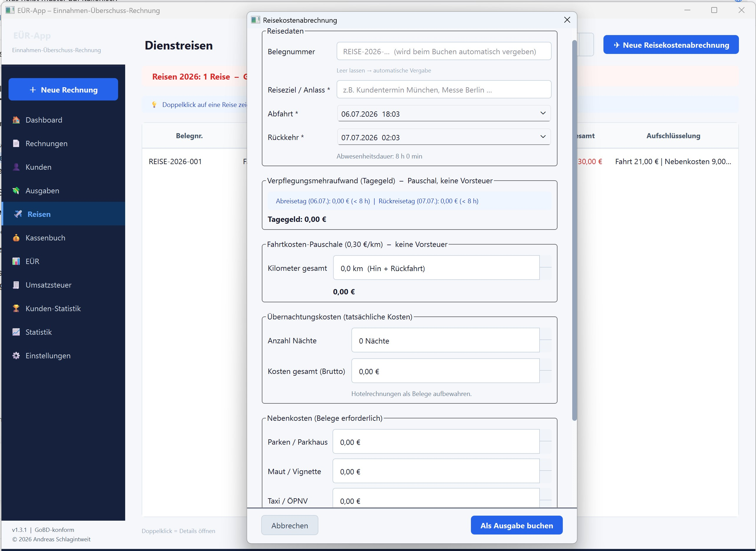Viewport: 756px width, 551px height.
Task: Open Kassenbuch via its money bag icon
Action: pyautogui.click(x=16, y=238)
